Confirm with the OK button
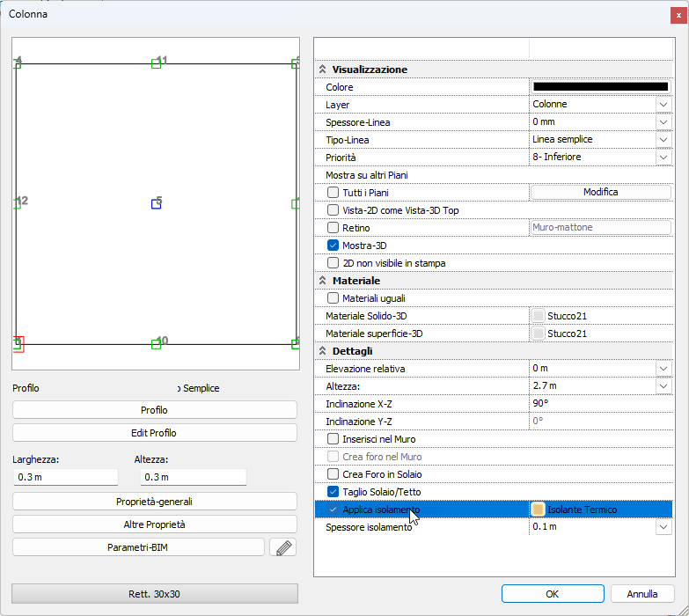The width and height of the screenshot is (689, 616). [x=553, y=594]
